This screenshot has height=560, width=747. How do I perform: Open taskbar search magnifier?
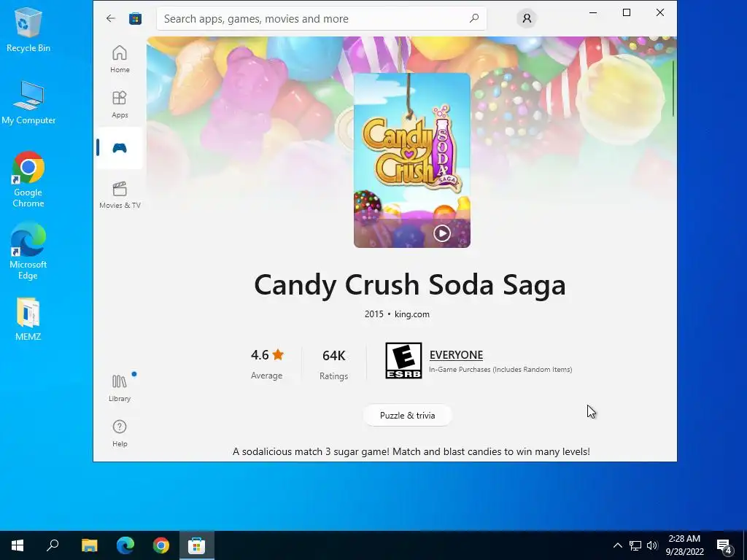click(x=53, y=545)
